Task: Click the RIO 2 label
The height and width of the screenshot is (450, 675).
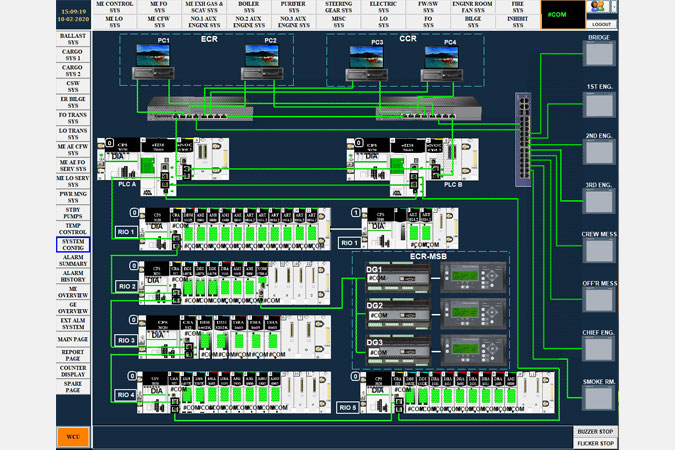Action: click(x=127, y=286)
